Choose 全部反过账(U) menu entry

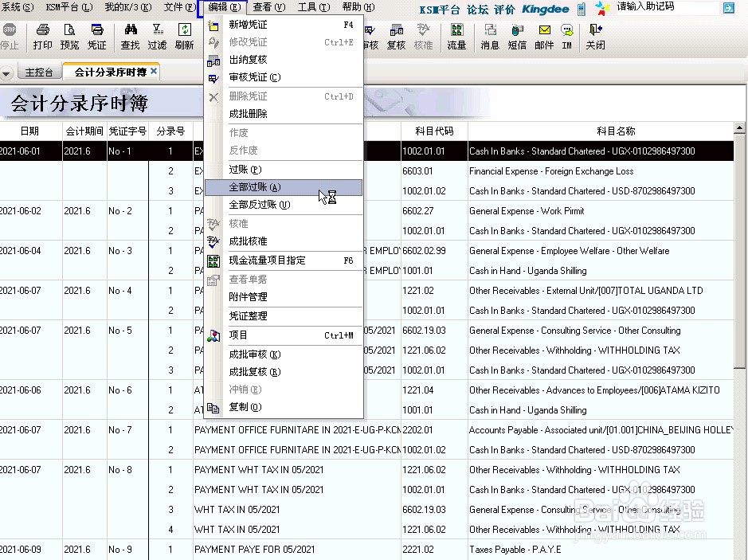pos(284,205)
